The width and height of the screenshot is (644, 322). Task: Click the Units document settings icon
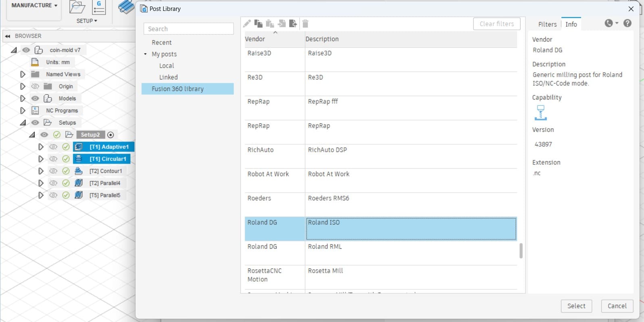35,62
